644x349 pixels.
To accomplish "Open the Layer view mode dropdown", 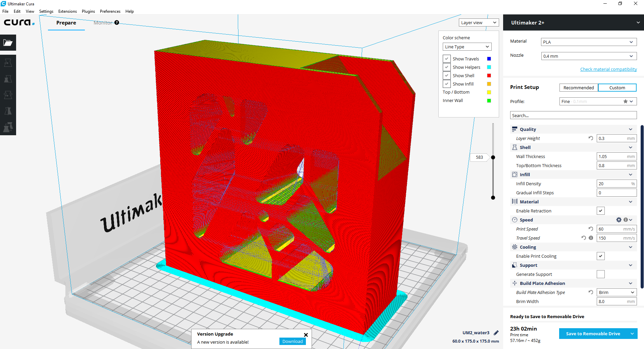I will (479, 22).
